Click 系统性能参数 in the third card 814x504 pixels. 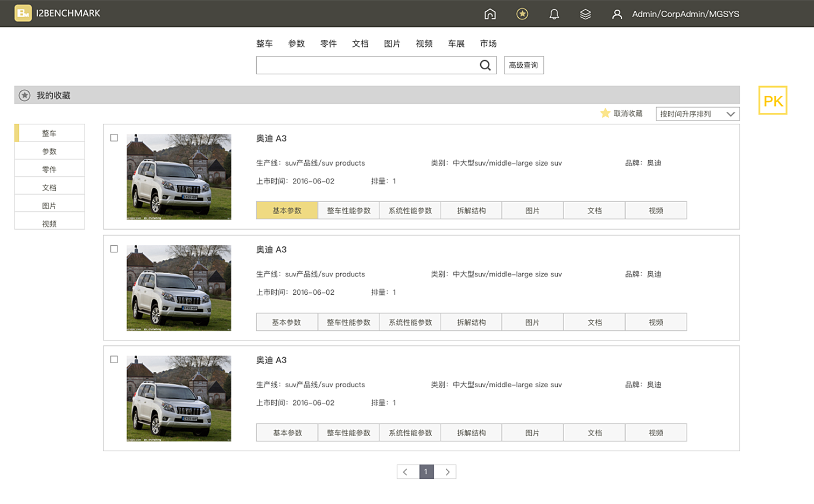pyautogui.click(x=410, y=432)
